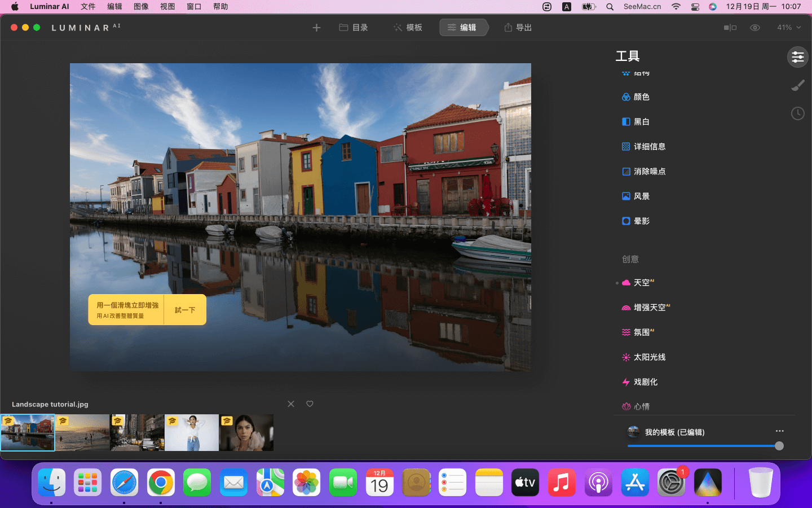Toggle the eye preview of the original
Screen dimensions: 812x508
[755, 28]
